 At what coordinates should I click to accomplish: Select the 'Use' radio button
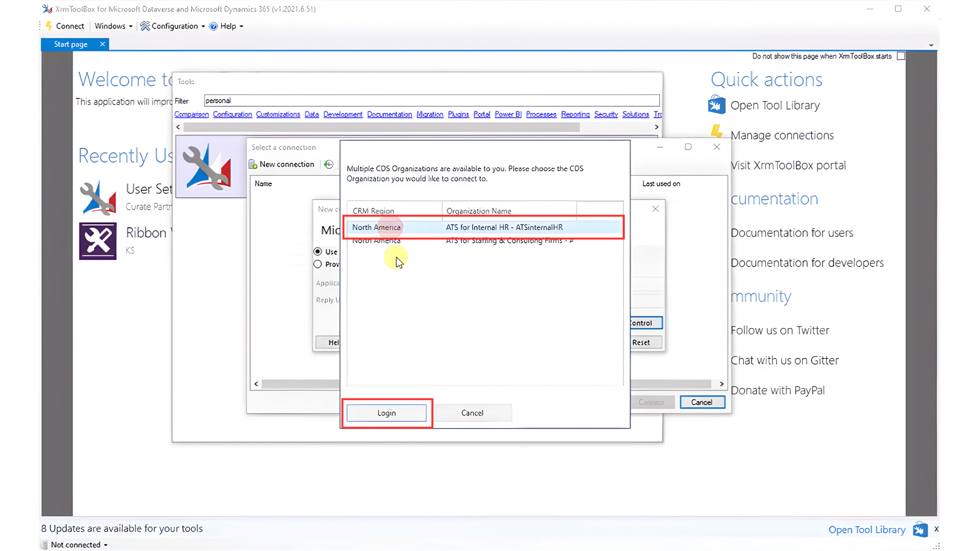point(317,252)
